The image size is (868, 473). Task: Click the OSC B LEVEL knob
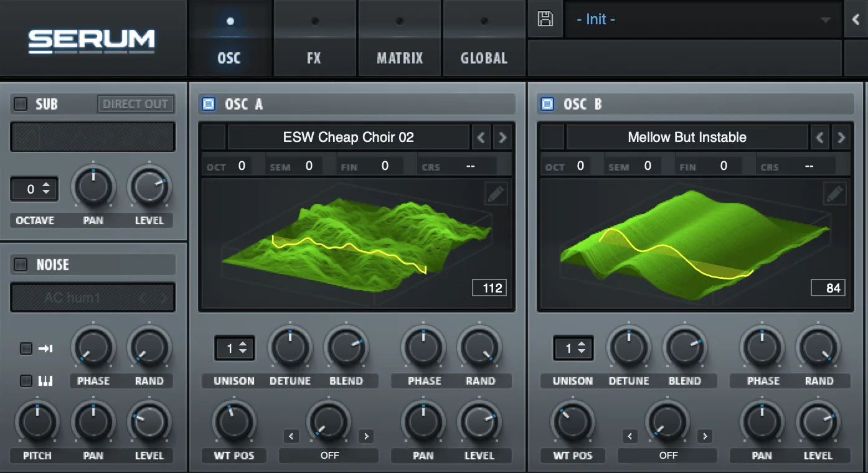[818, 423]
